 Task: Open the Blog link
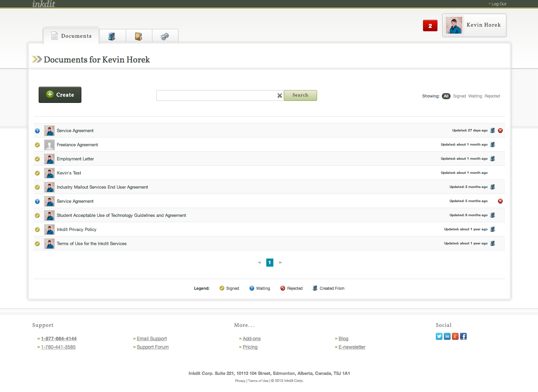(x=343, y=339)
